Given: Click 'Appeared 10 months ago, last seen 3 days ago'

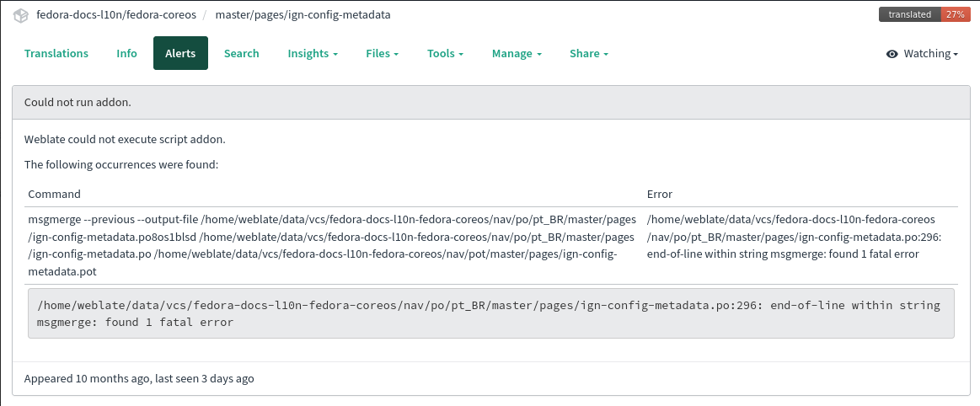Looking at the screenshot, I should pos(139,378).
